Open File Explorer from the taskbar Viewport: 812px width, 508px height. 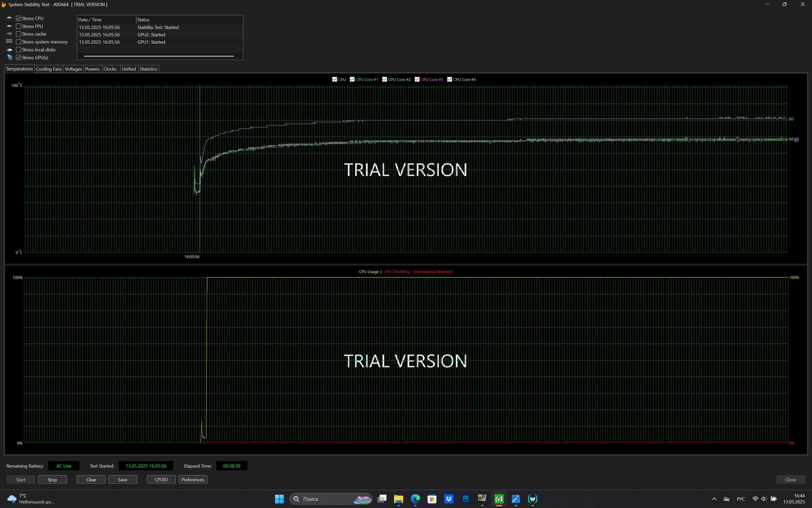point(398,499)
